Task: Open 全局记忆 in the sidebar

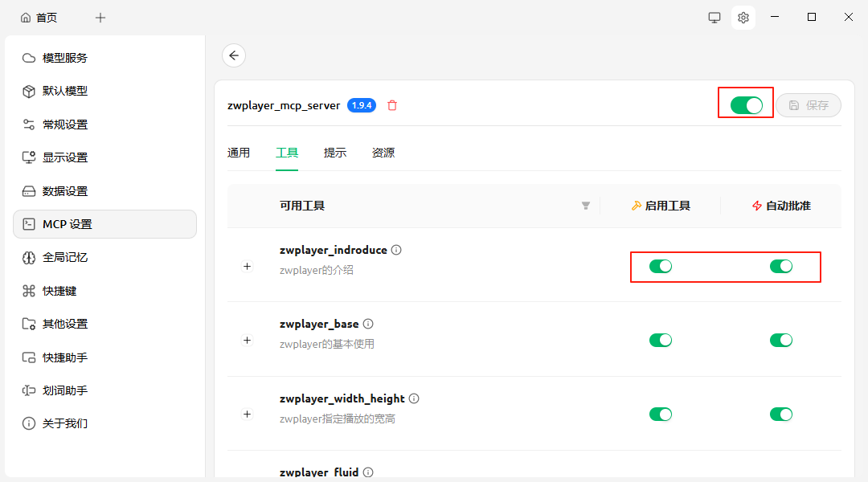Action: tap(104, 257)
